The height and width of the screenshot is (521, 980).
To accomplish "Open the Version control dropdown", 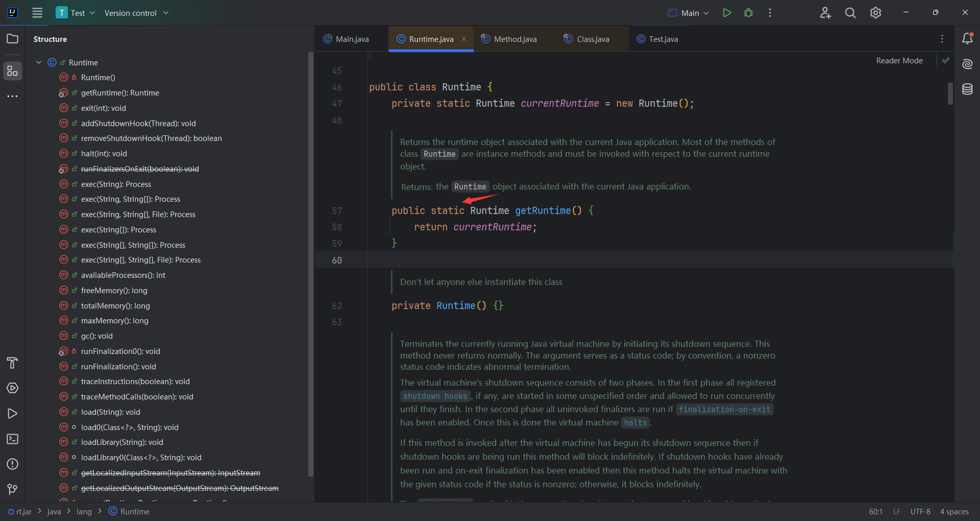I will coord(136,13).
